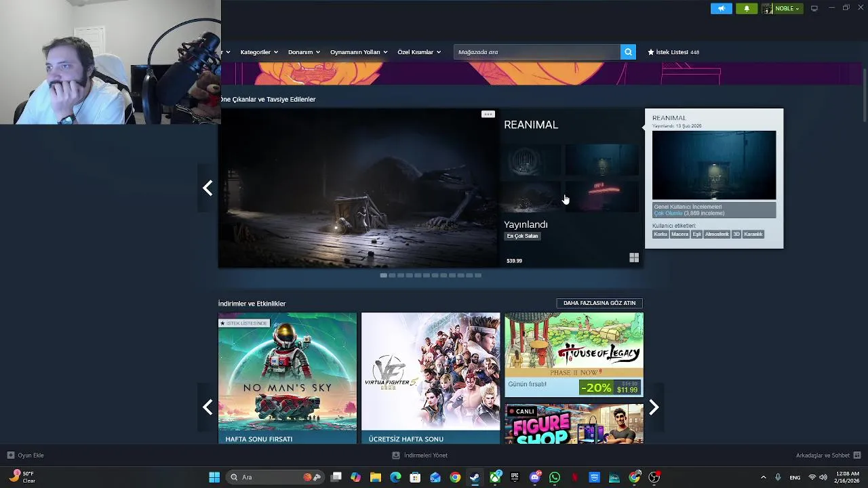Open the Figure Shop live broadcast card
The image size is (868, 488).
[574, 424]
